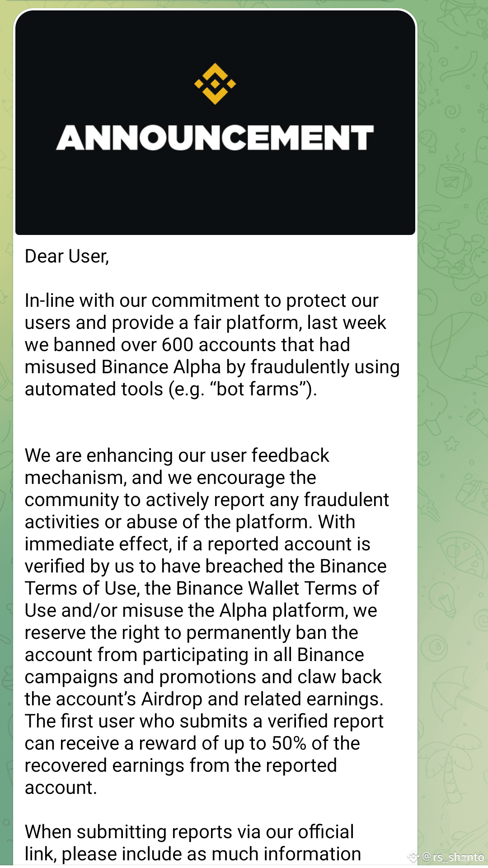Screen dimensions: 488x868
Task: Click the yellow Binance logo icon
Action: [215, 84]
